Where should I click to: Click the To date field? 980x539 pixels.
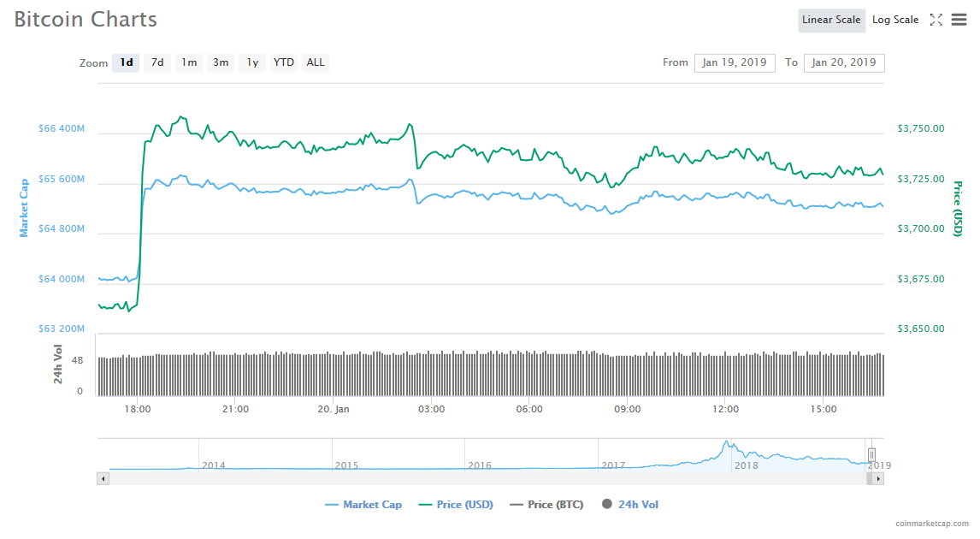pos(844,62)
